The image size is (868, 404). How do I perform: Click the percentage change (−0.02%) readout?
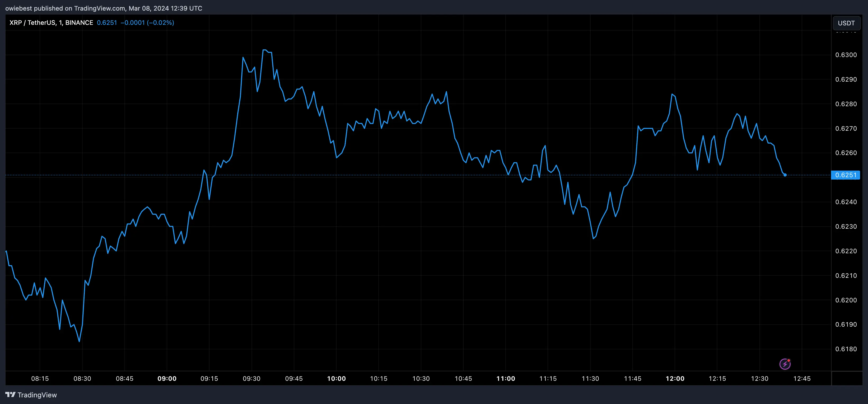coord(160,22)
